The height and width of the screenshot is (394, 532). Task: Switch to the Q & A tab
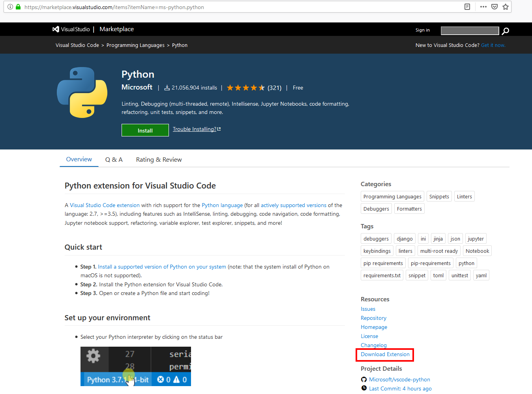tap(114, 160)
